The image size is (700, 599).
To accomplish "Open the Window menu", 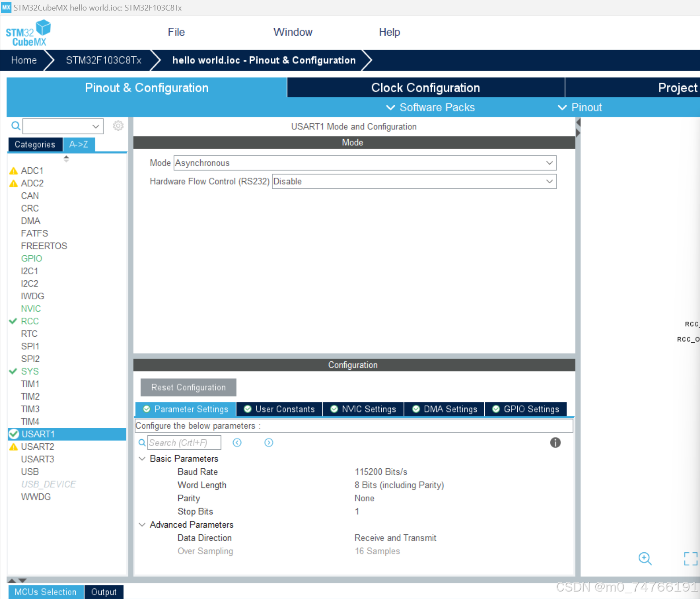I will click(293, 32).
